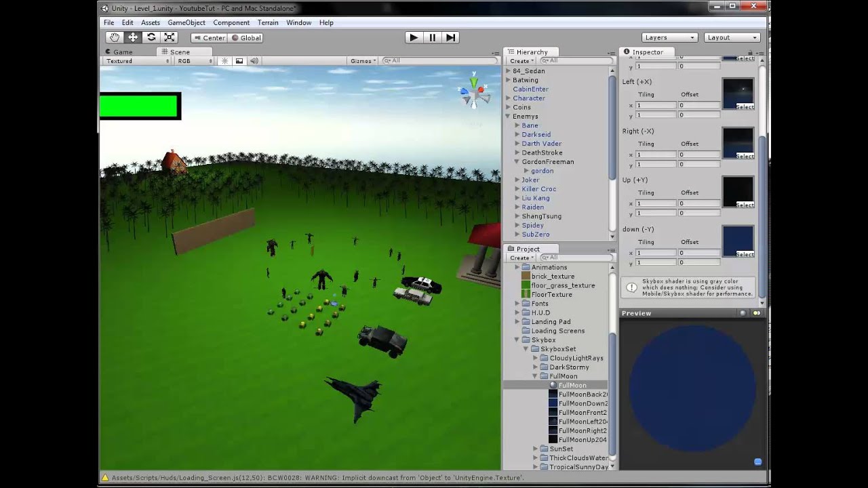The image size is (868, 488).
Task: Open the RGB render mode dropdown
Action: (194, 61)
